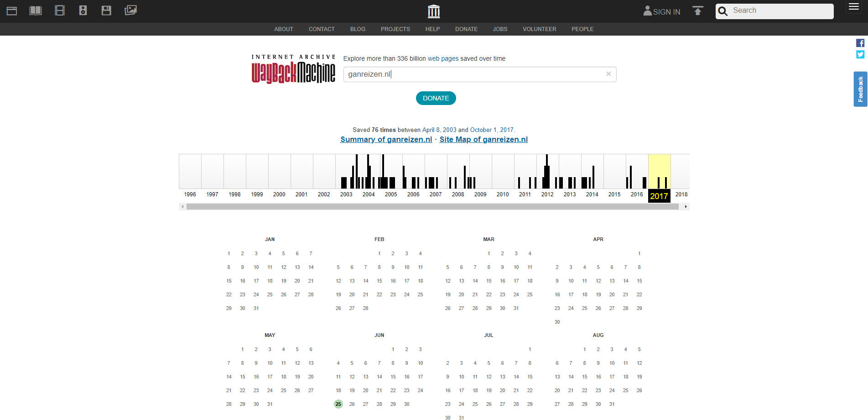Open April 8, 2003 capture link
Viewport: 868px width, 420px height.
pyautogui.click(x=439, y=130)
